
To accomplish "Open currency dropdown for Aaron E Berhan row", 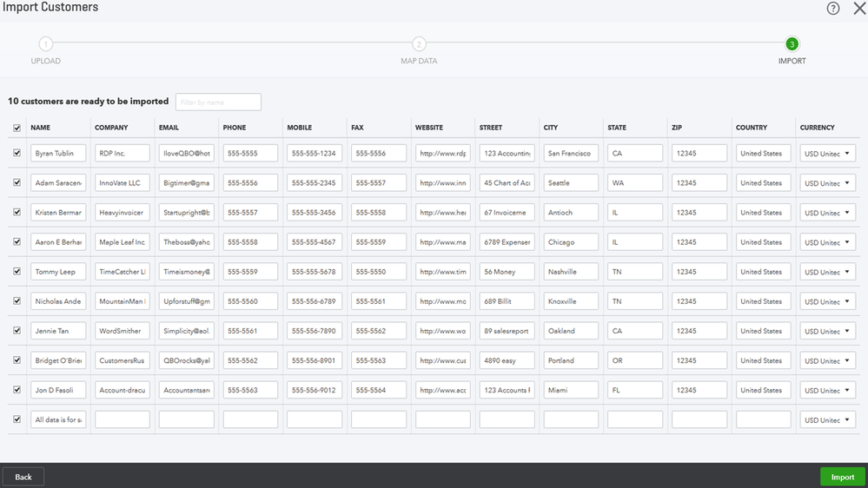I will [x=827, y=242].
